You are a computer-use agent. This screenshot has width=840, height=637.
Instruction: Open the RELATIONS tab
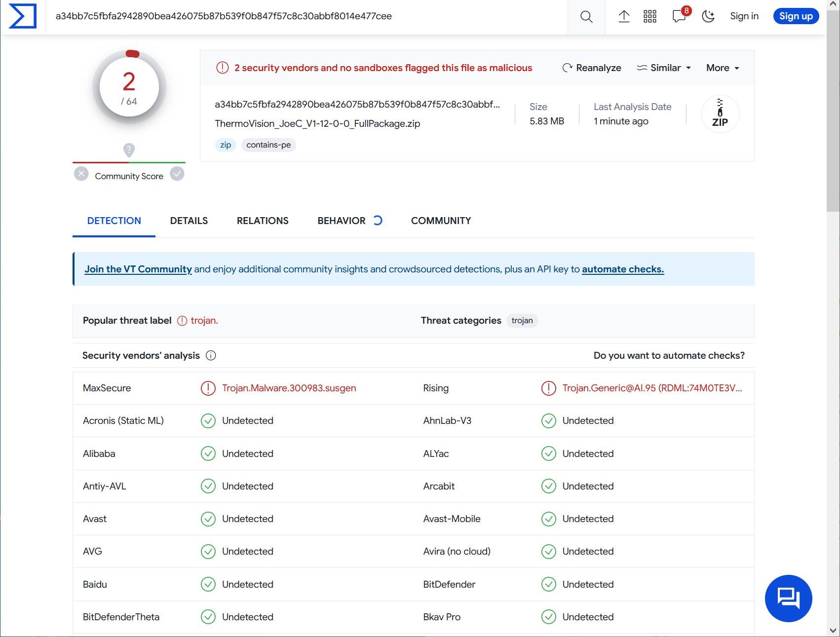point(263,221)
